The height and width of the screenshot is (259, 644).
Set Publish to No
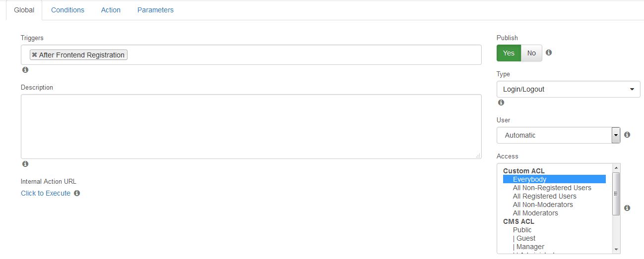(x=531, y=53)
